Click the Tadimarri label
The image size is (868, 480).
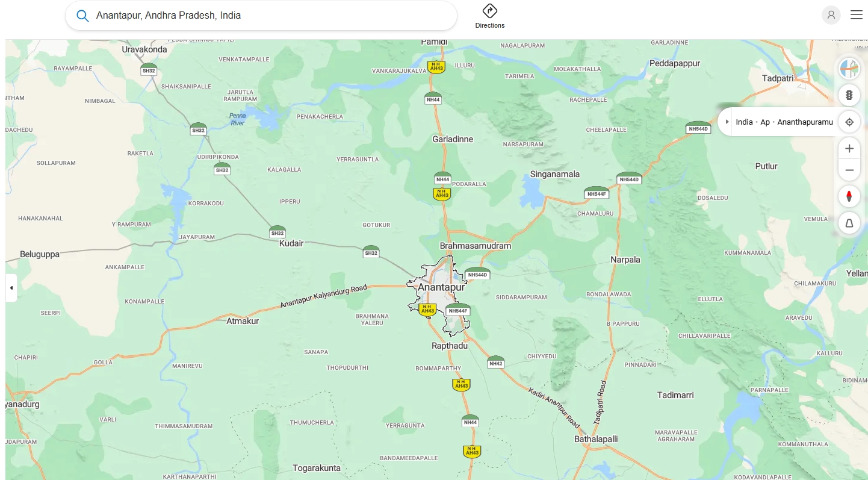[675, 395]
